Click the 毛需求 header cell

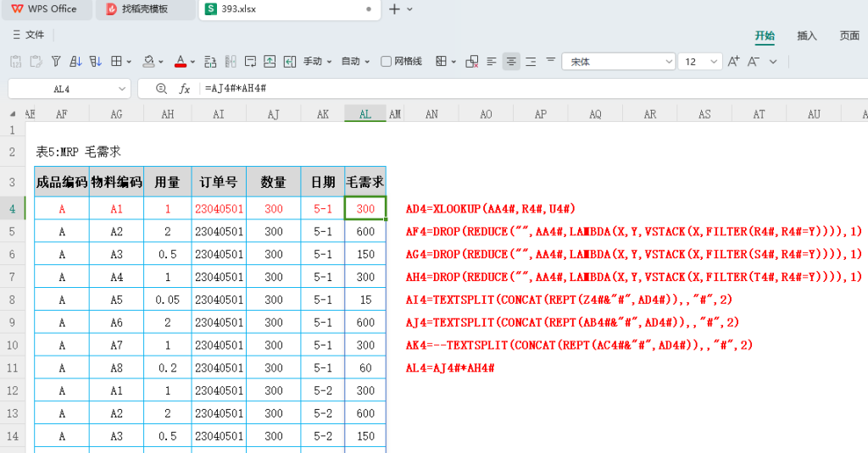tap(365, 182)
